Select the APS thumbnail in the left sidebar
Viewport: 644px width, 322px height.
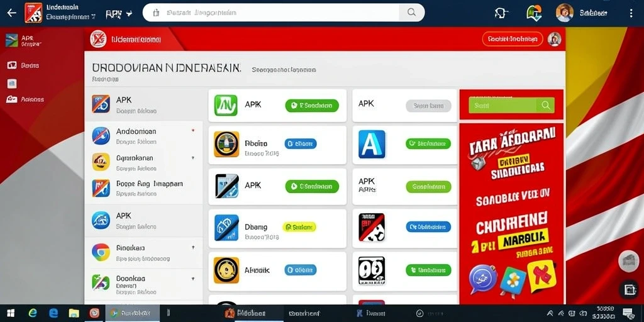coord(11,40)
